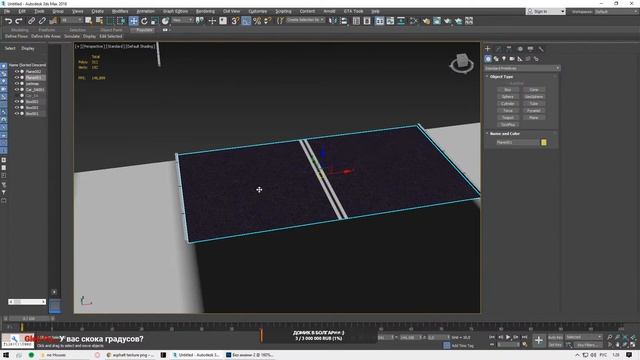Viewport: 640px width, 360px height.
Task: Toggle Angle Snap on the toolbar
Action: tap(246, 21)
